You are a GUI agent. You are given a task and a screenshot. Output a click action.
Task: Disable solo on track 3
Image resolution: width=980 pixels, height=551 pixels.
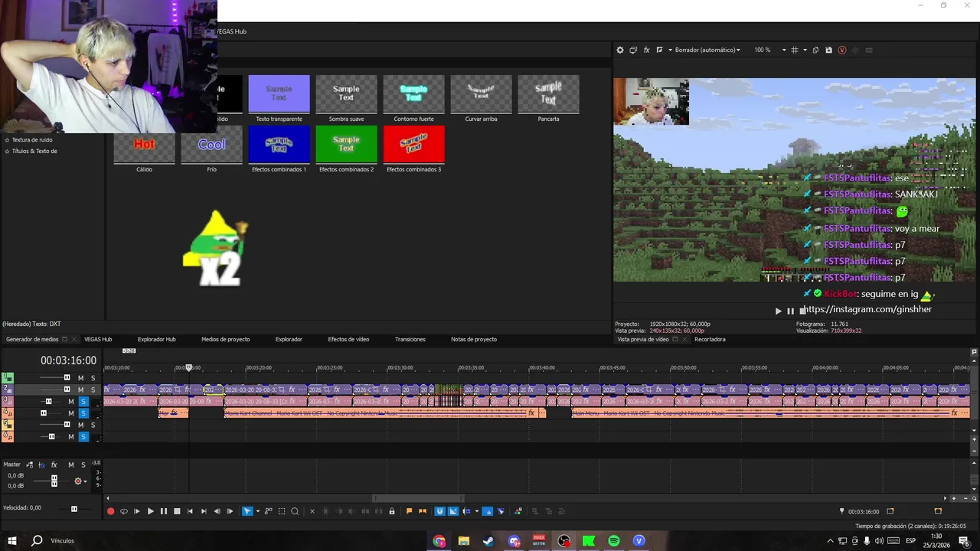click(x=83, y=402)
